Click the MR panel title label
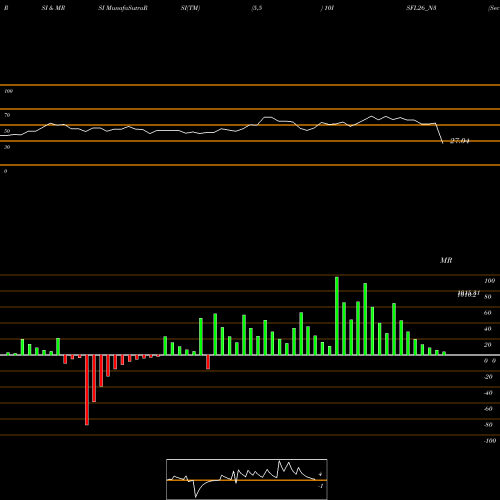This screenshot has height=500, width=500. 446,260
